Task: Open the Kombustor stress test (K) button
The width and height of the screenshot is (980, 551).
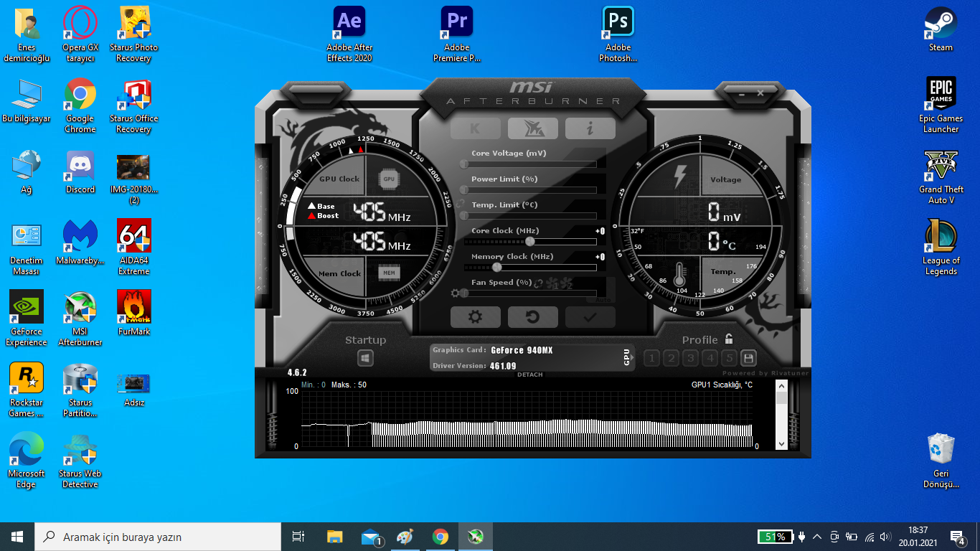Action: pyautogui.click(x=475, y=128)
